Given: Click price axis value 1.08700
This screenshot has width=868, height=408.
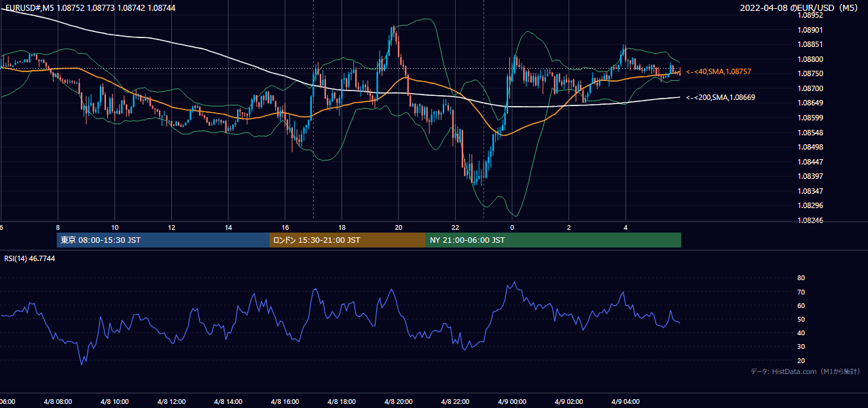Looking at the screenshot, I should pos(810,88).
